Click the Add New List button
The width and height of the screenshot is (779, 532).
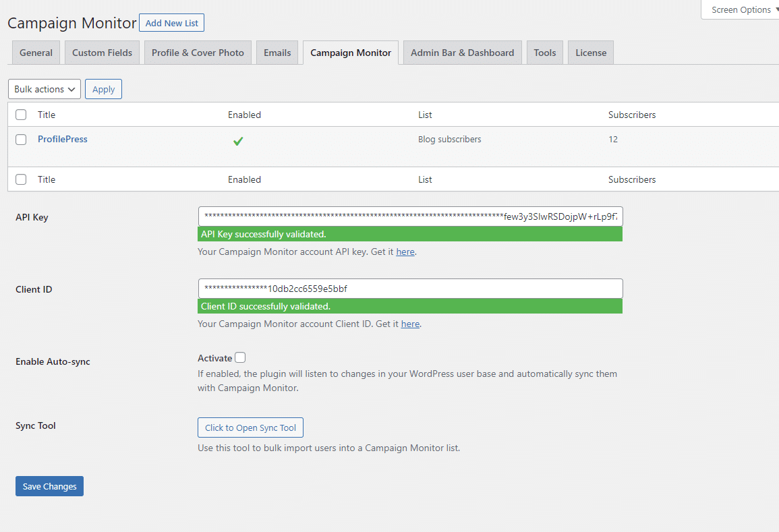(x=171, y=23)
